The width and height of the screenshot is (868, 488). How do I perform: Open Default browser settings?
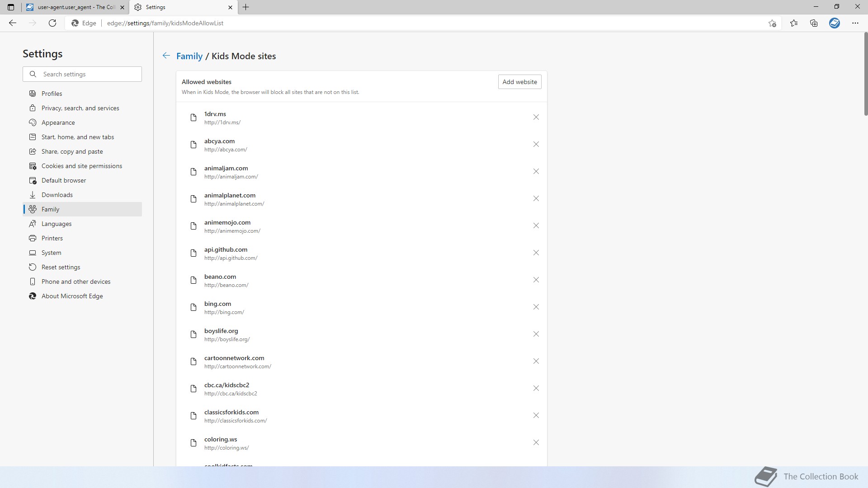tap(82, 180)
